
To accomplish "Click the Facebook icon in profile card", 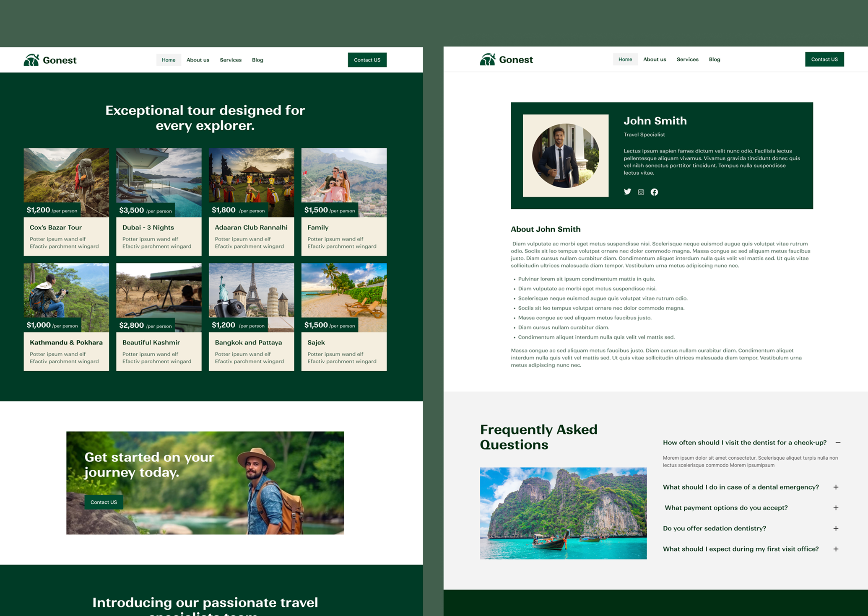I will [654, 192].
